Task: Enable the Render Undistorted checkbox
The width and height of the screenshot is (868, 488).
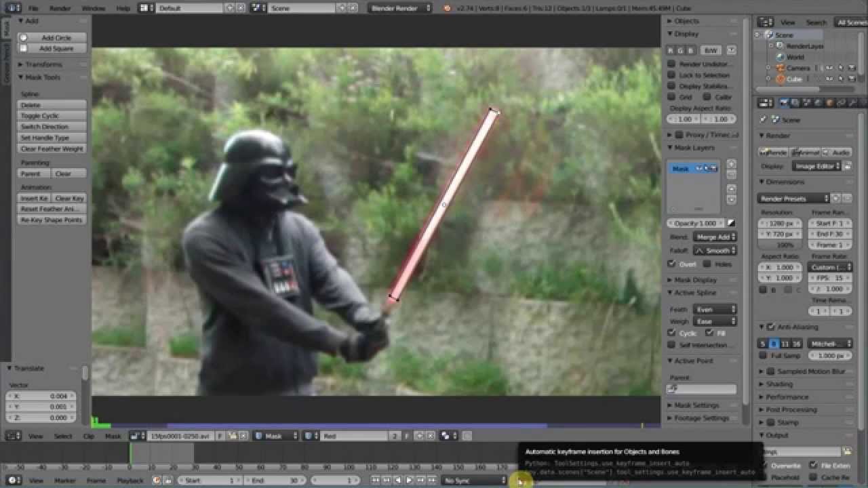Action: point(671,64)
